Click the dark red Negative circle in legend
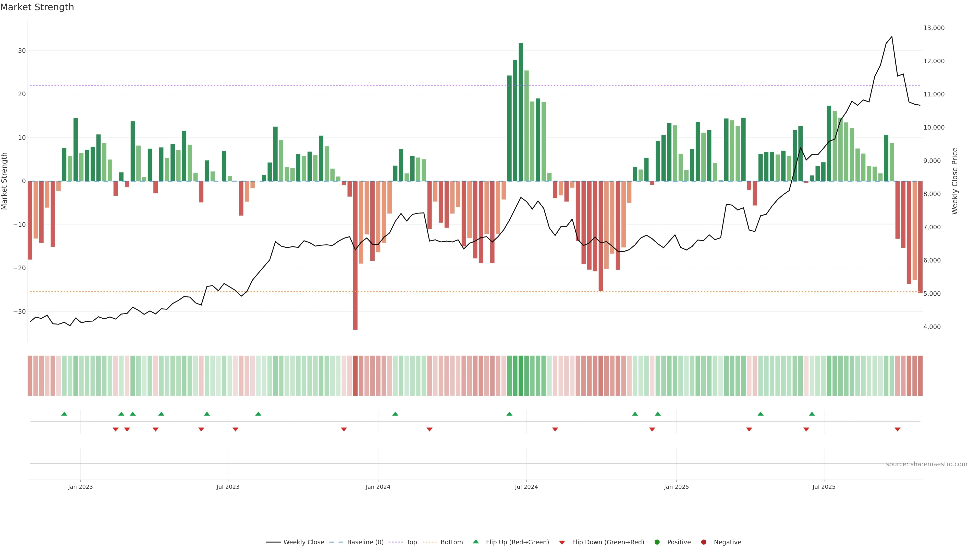The width and height of the screenshot is (980, 551). tap(703, 542)
